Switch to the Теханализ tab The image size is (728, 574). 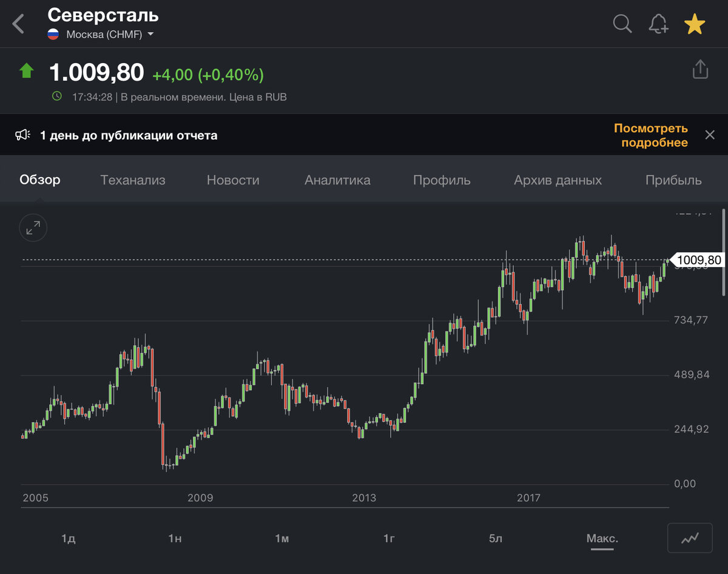[133, 180]
